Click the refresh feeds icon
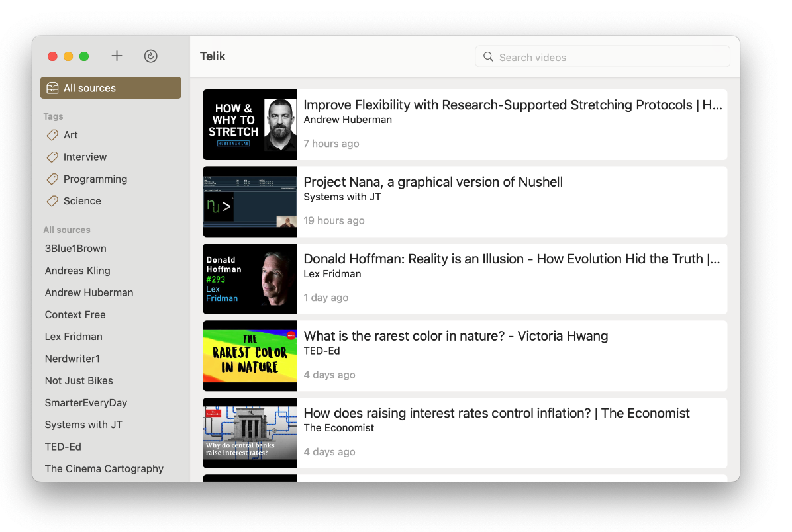This screenshot has height=532, width=792. pos(151,56)
